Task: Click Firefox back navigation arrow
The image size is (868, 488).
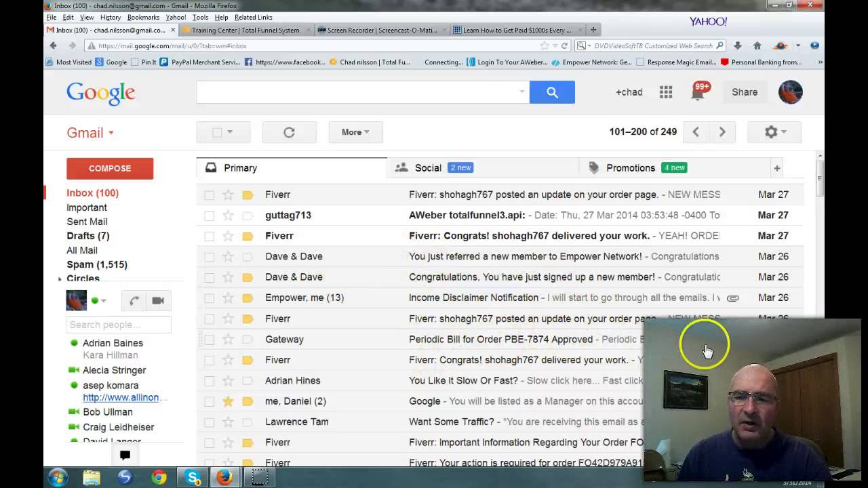Action: click(x=54, y=45)
